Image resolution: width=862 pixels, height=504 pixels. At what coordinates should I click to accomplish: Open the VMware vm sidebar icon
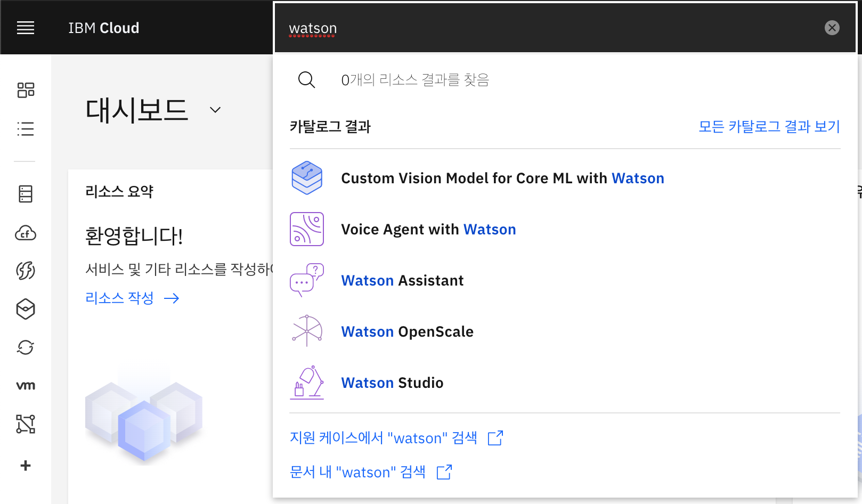point(26,386)
